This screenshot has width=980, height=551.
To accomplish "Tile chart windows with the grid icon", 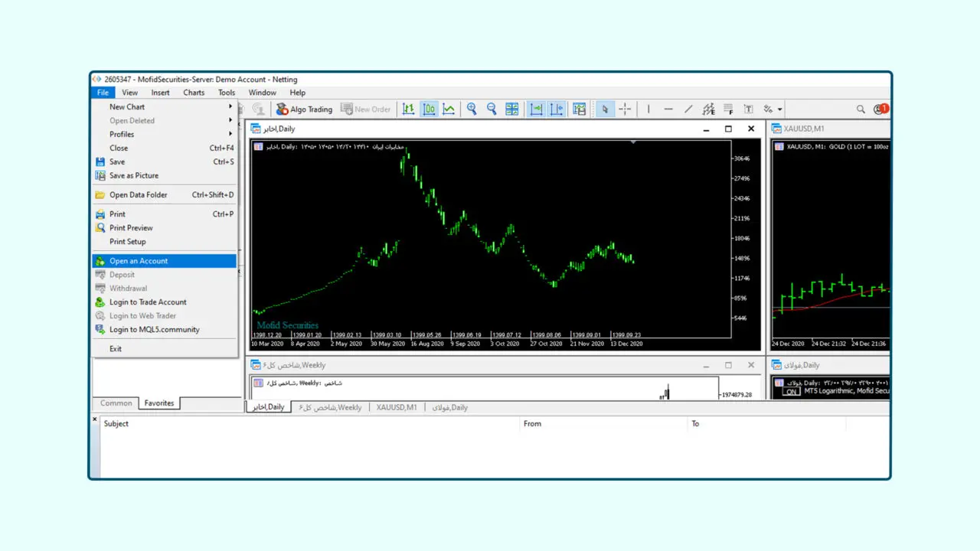I will coord(511,109).
